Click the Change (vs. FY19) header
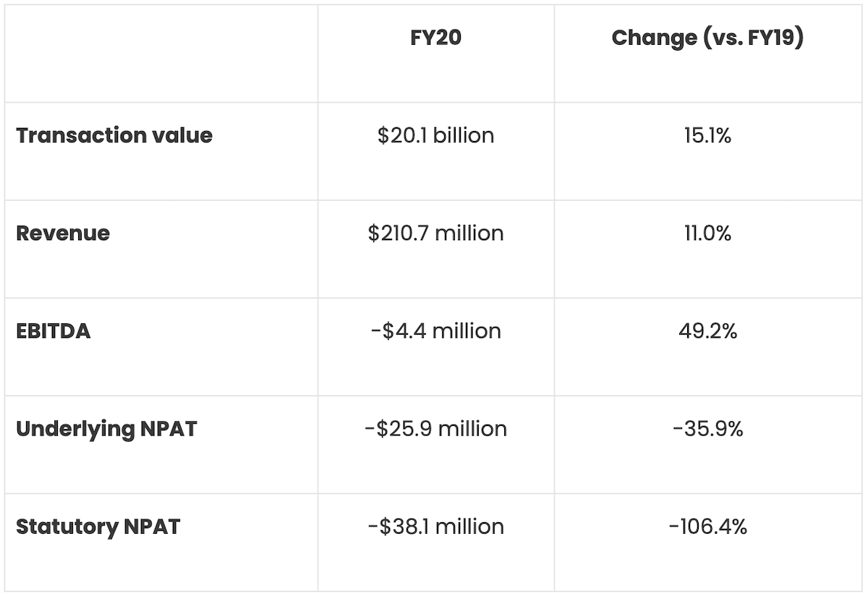868x596 pixels. pos(707,38)
